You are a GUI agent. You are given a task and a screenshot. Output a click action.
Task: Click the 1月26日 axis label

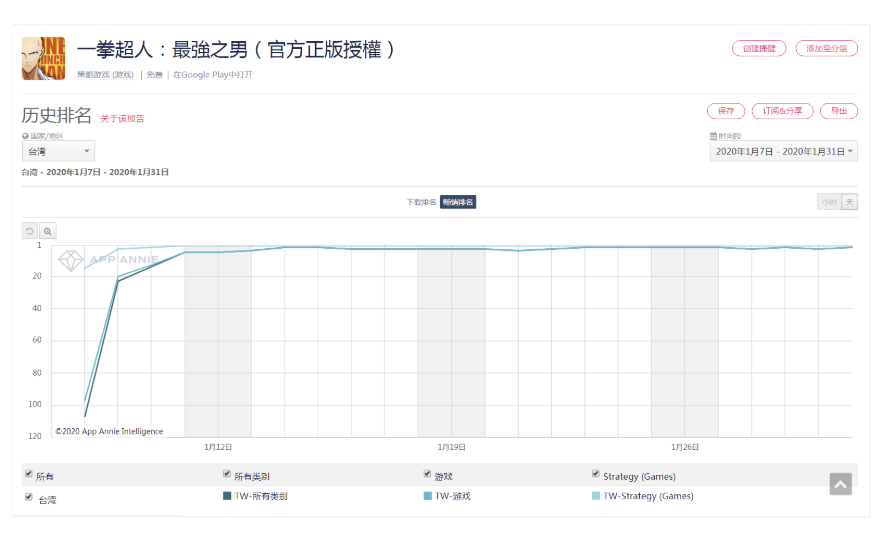[685, 447]
